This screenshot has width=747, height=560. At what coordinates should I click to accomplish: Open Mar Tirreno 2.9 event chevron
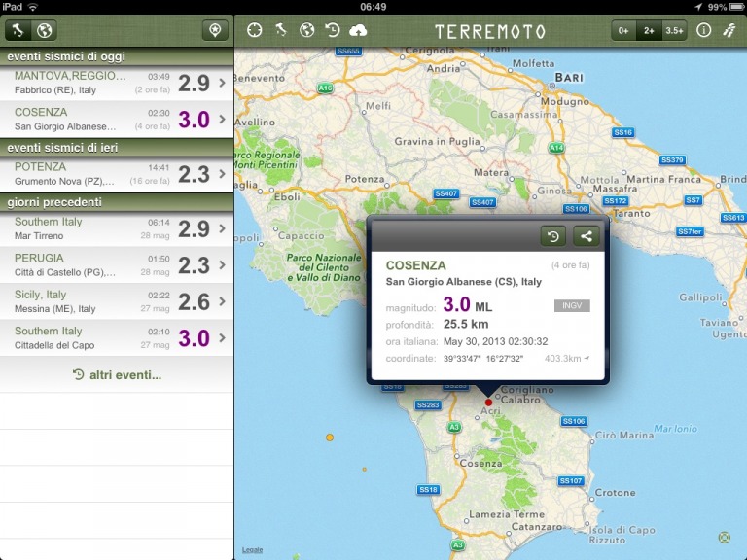click(222, 228)
